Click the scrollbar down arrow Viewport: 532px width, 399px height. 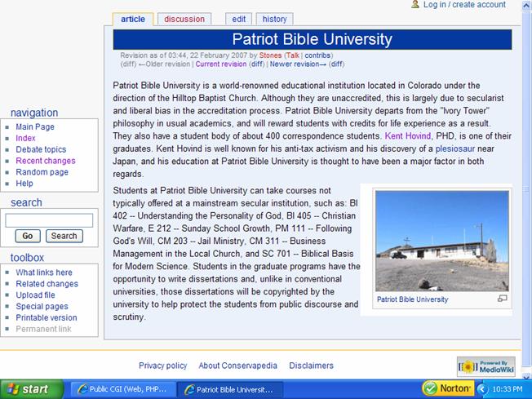click(x=526, y=375)
